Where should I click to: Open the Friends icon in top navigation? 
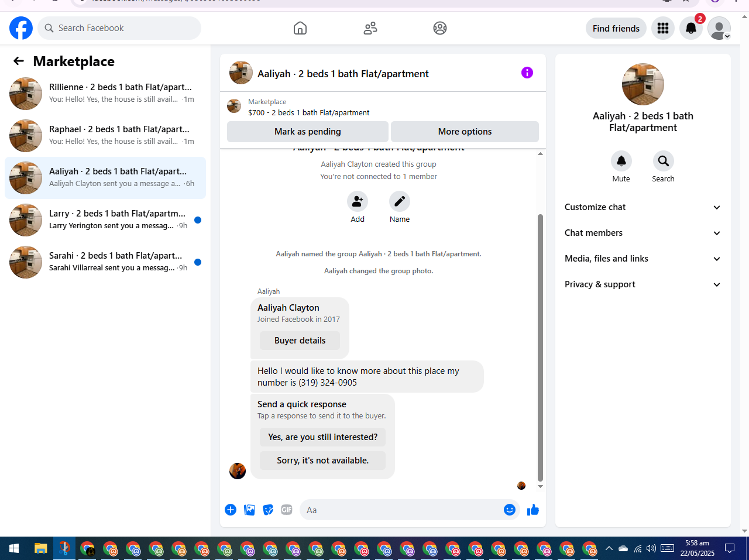(370, 28)
